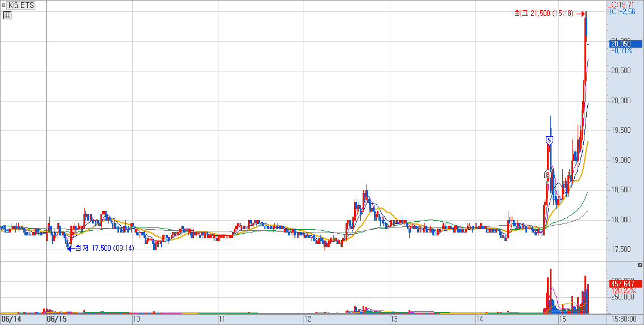Click the 18,000 price axis label
Screen dimensions: 644x325
coord(621,220)
